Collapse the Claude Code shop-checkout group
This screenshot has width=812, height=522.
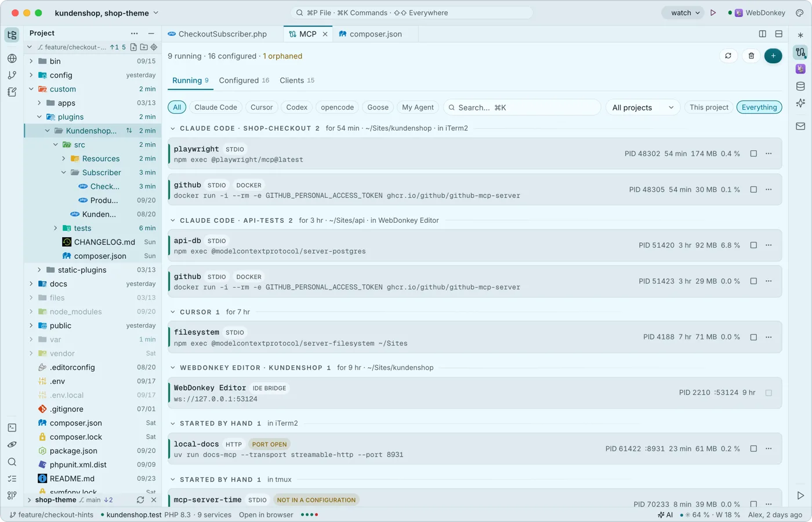(173, 128)
